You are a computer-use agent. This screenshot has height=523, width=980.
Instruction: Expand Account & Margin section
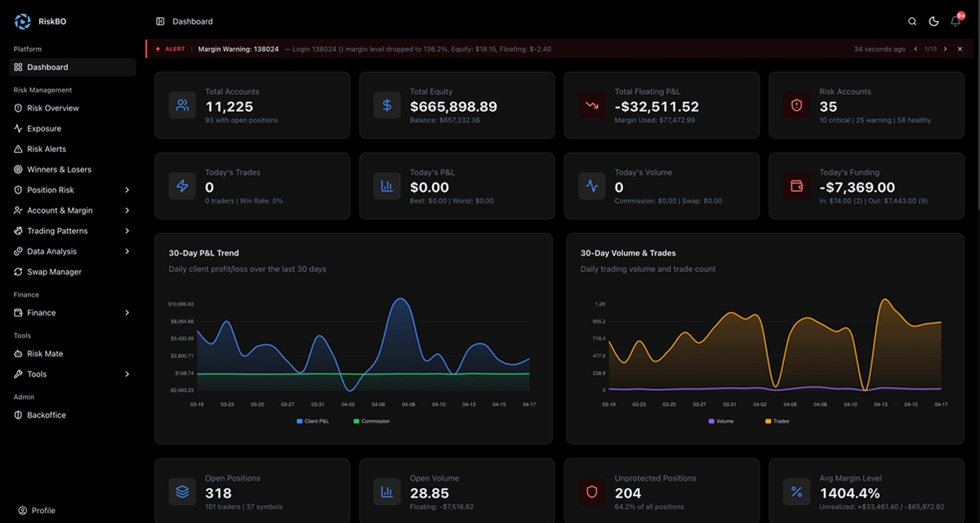tap(127, 211)
